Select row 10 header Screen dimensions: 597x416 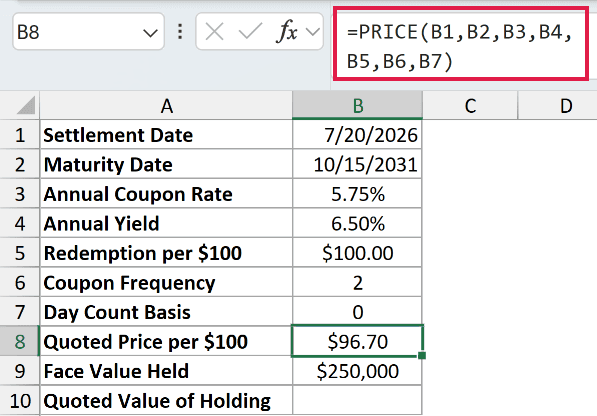(x=20, y=400)
